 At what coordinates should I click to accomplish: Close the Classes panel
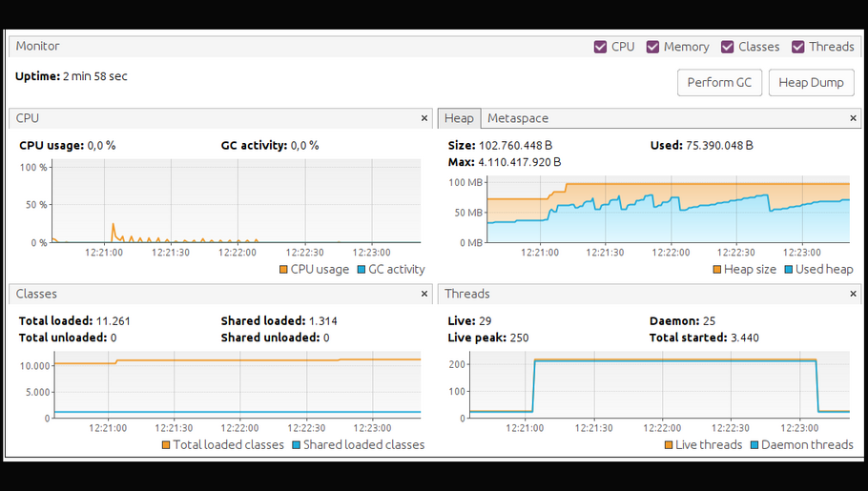tap(424, 294)
